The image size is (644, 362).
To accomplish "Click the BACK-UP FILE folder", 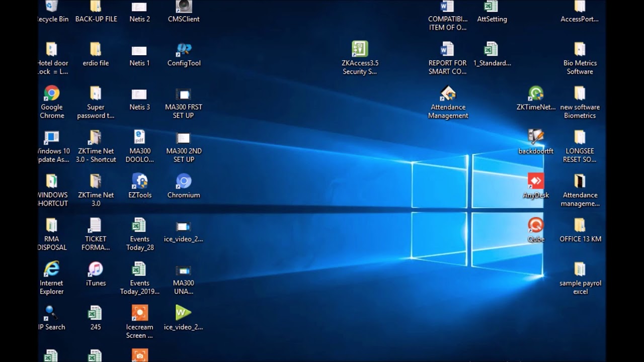I will point(96,12).
